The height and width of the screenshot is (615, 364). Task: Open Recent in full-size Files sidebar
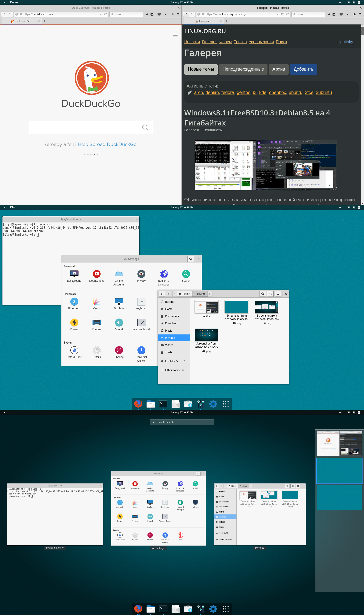tap(174, 302)
